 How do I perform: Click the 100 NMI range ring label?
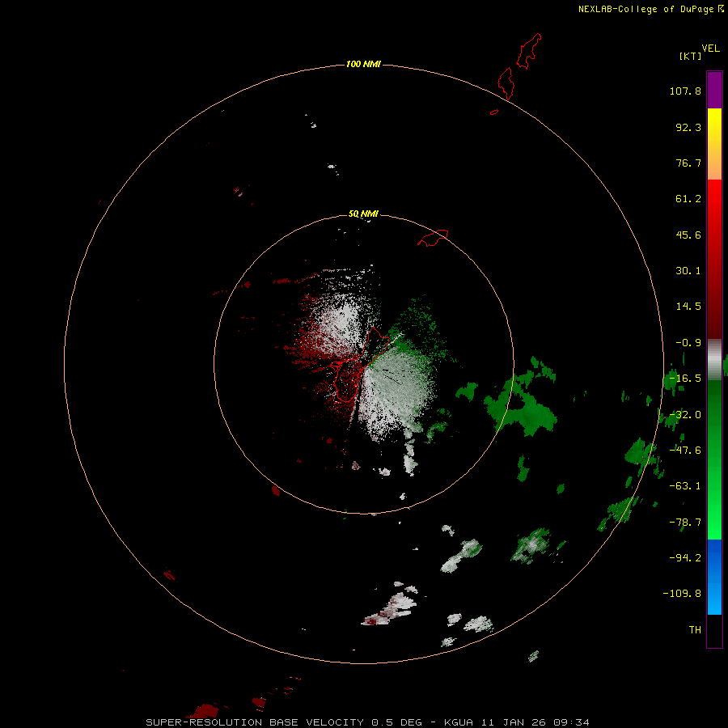tap(363, 64)
